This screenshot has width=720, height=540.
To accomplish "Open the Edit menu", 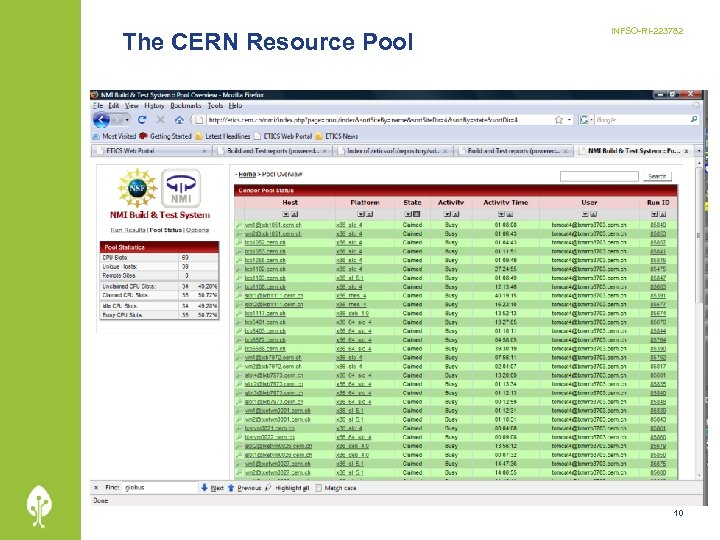I will point(113,106).
